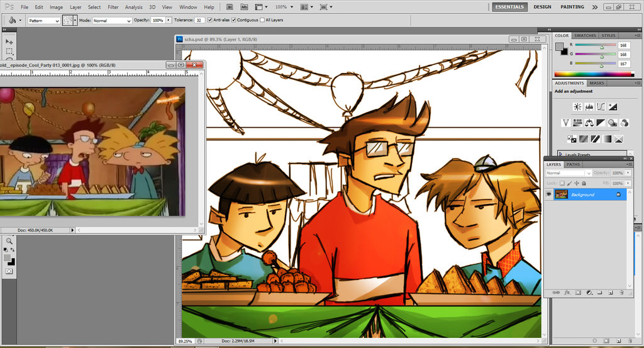Image resolution: width=644 pixels, height=348 pixels.
Task: Open the Mode Normal dropdown in options bar
Action: [x=112, y=21]
